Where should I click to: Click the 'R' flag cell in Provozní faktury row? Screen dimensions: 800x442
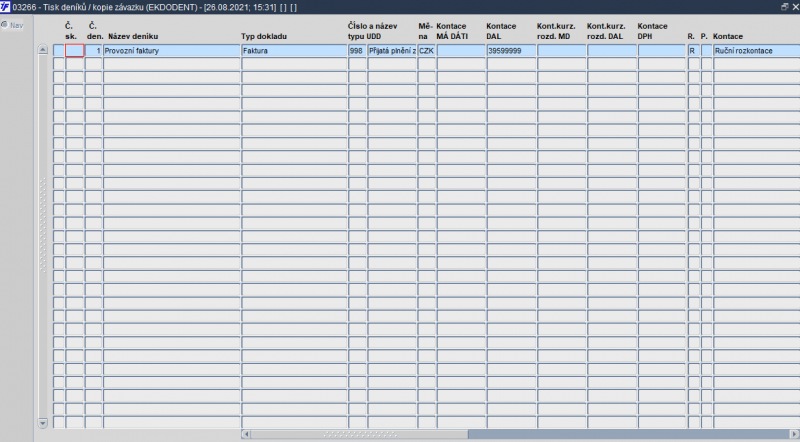click(693, 51)
